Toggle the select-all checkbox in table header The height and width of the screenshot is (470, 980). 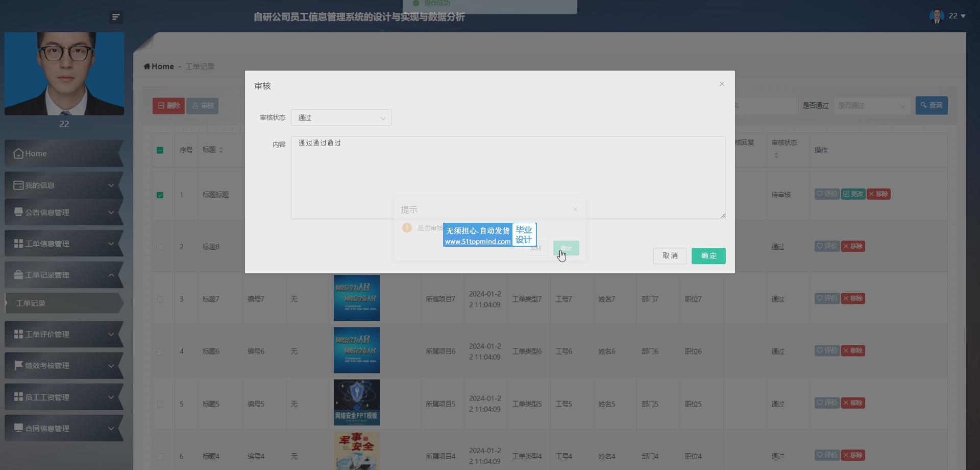tap(160, 150)
